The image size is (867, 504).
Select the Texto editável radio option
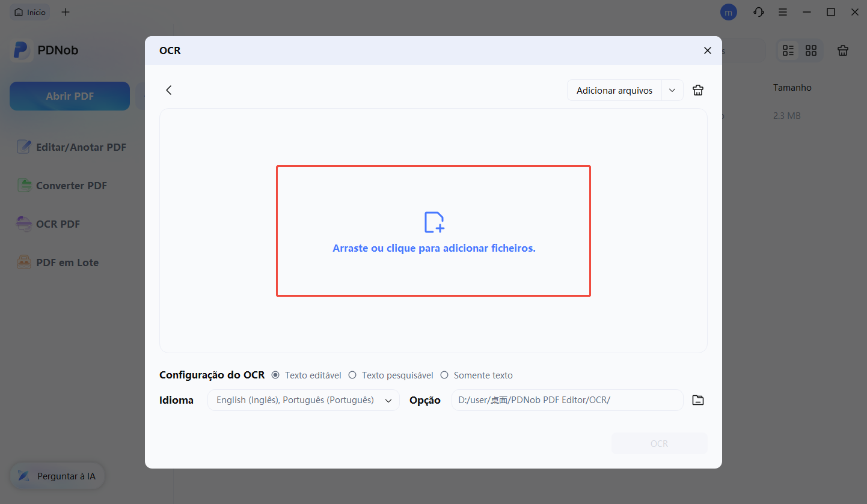[x=275, y=374]
